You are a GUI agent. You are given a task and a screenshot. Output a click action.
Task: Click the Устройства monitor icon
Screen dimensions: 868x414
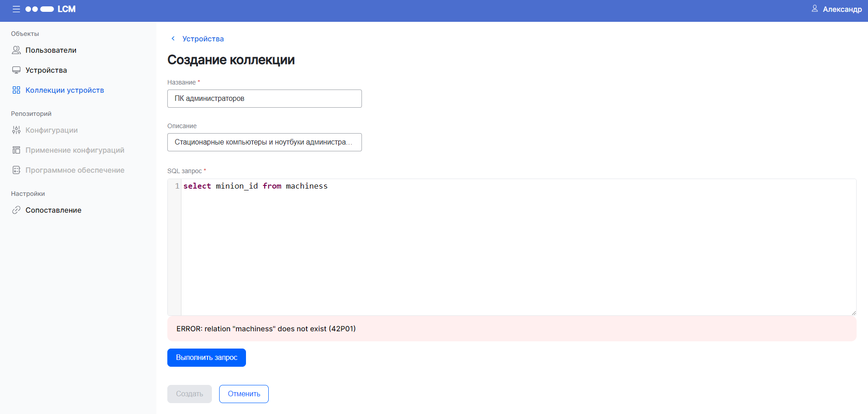coord(16,70)
